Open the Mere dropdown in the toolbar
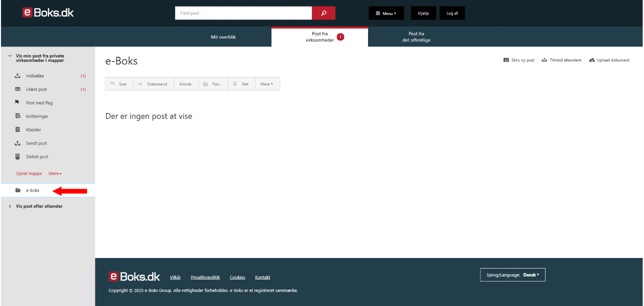The width and height of the screenshot is (644, 306). [267, 83]
